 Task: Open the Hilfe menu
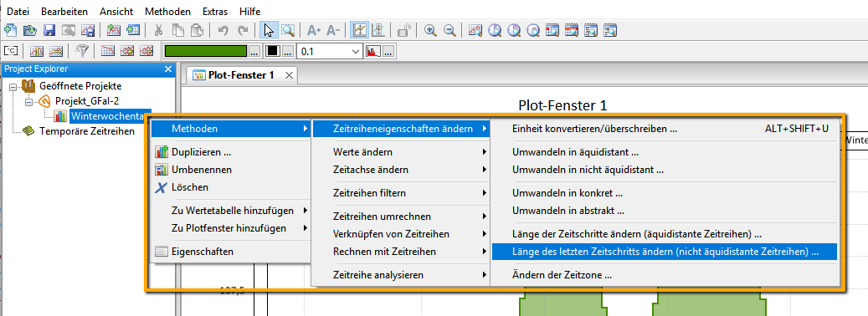click(249, 11)
